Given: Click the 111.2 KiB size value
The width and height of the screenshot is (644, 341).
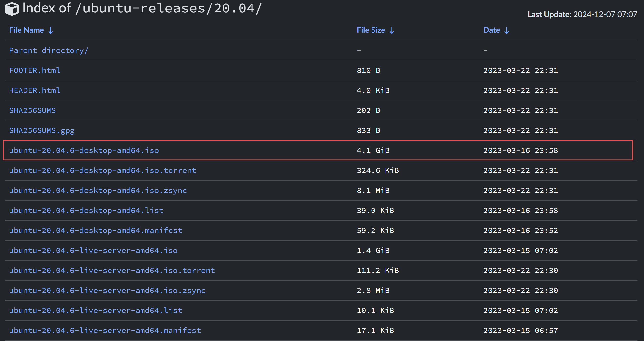Looking at the screenshot, I should pos(378,271).
